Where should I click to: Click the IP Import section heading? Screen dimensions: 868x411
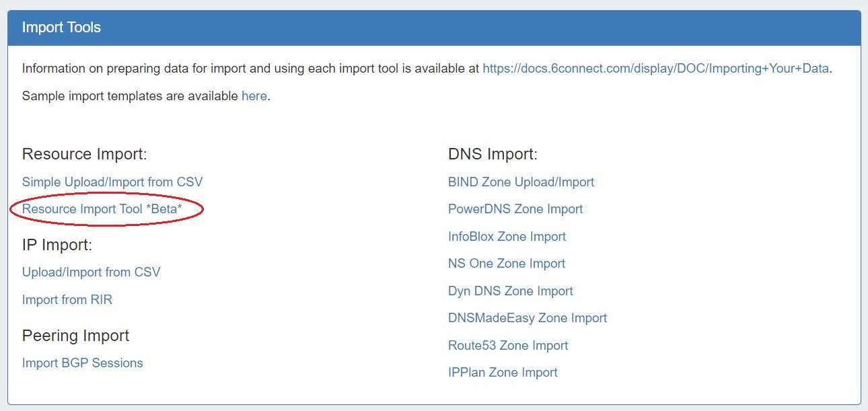pyautogui.click(x=57, y=245)
